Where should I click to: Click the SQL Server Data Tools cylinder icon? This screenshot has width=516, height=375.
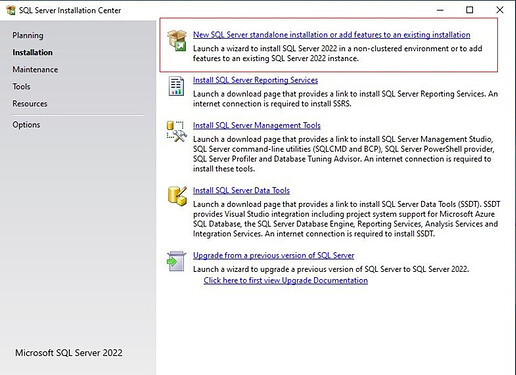(x=177, y=196)
